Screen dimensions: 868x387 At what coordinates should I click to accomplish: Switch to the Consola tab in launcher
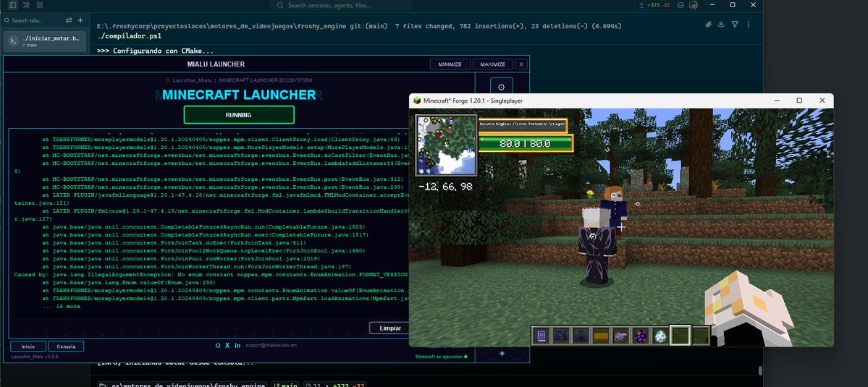click(66, 346)
